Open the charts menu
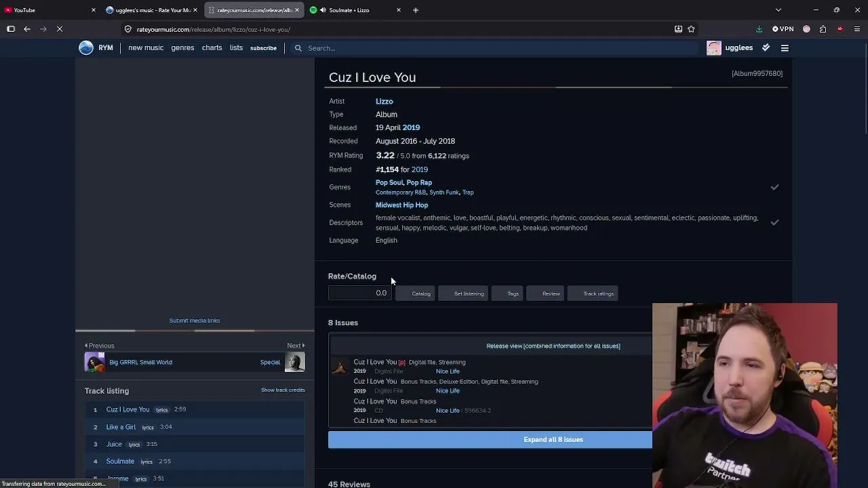Viewport: 868px width, 488px height. pos(212,48)
